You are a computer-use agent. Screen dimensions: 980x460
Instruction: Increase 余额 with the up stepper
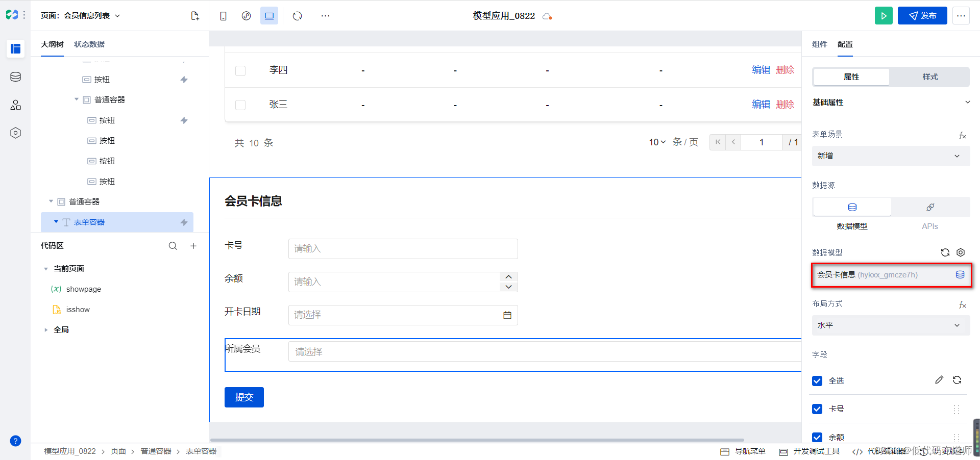[508, 277]
